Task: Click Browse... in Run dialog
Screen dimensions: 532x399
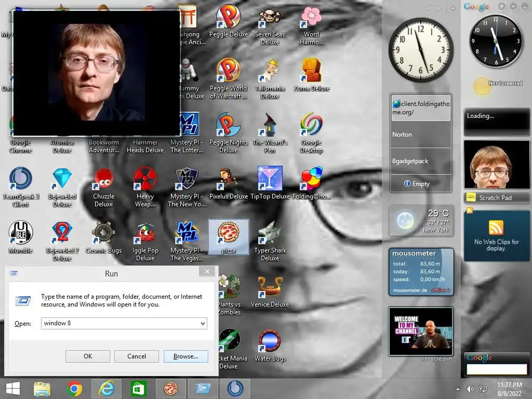Action: click(185, 356)
